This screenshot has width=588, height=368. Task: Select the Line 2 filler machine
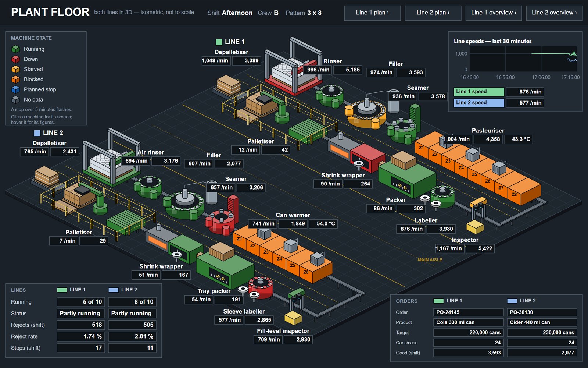[x=184, y=204]
